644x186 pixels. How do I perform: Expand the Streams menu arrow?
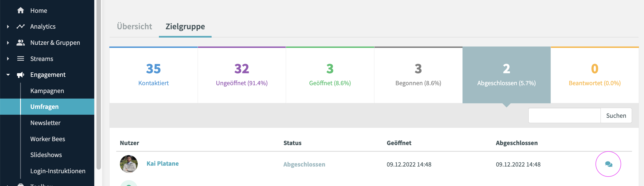(8, 59)
